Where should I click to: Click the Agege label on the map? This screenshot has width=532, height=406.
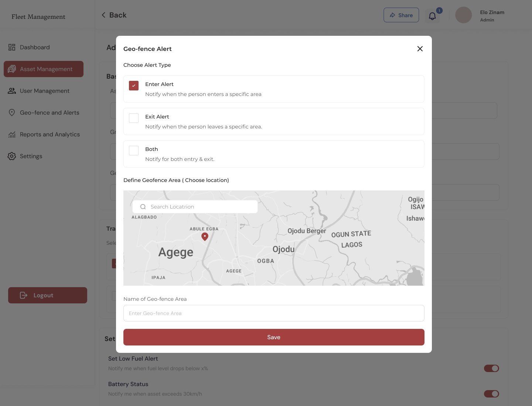coord(176,252)
